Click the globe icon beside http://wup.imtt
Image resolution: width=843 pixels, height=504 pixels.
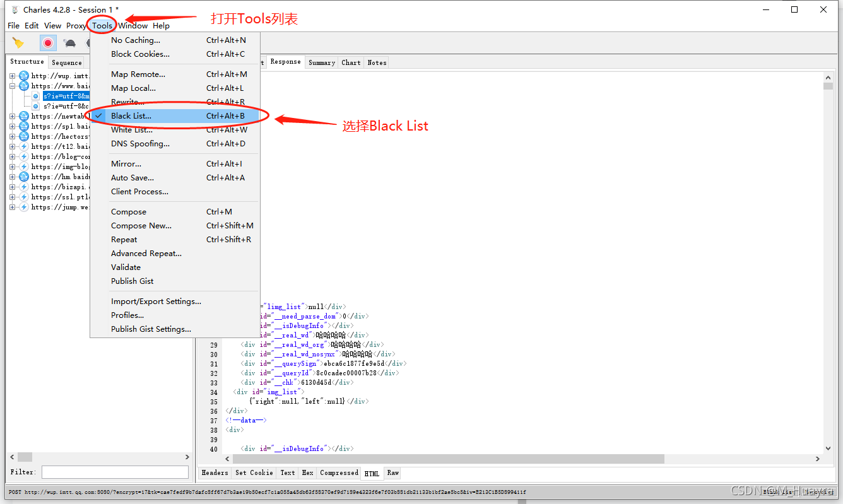(x=24, y=76)
